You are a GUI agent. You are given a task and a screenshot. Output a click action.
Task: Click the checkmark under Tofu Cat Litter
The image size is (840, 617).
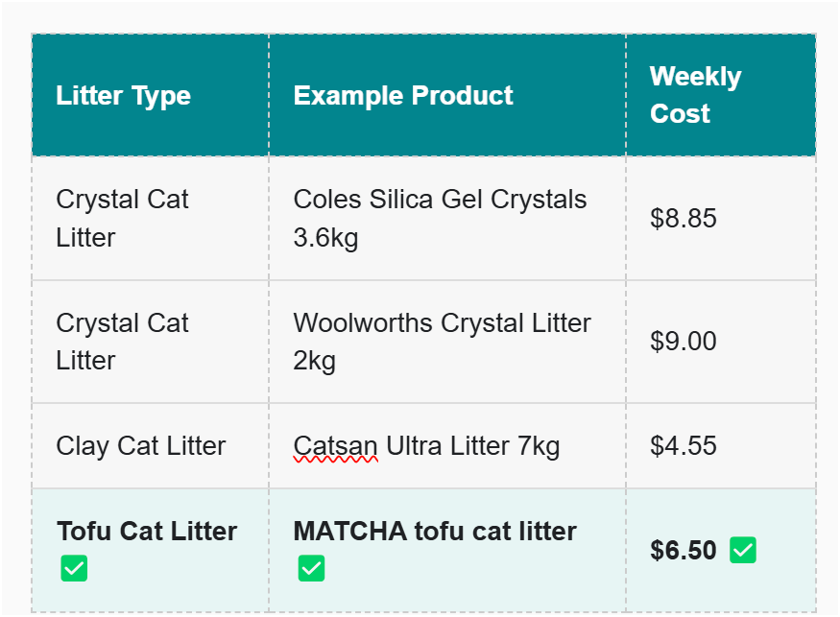tap(74, 568)
